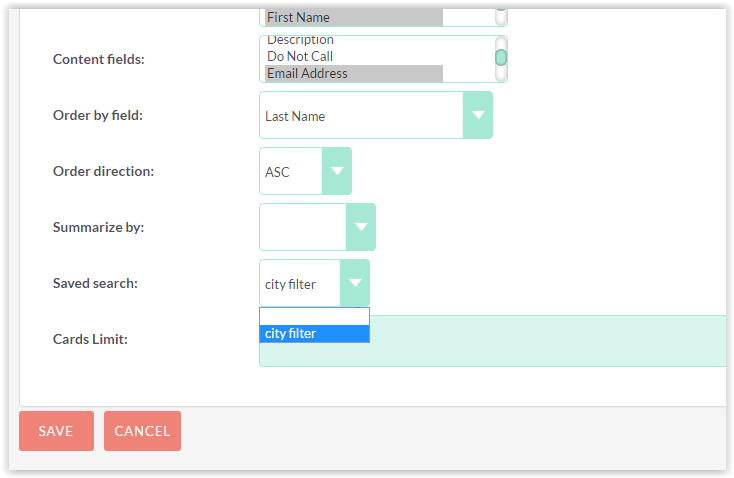
Task: Expand the Order direction ASC dropdown arrow
Action: 337,171
